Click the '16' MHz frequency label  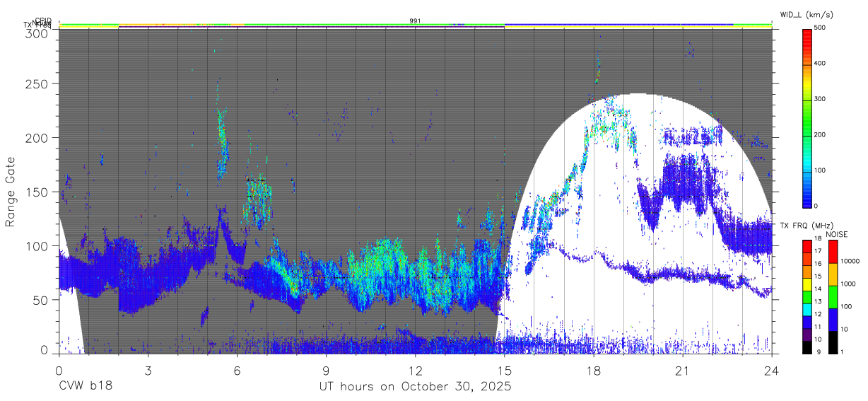[818, 263]
